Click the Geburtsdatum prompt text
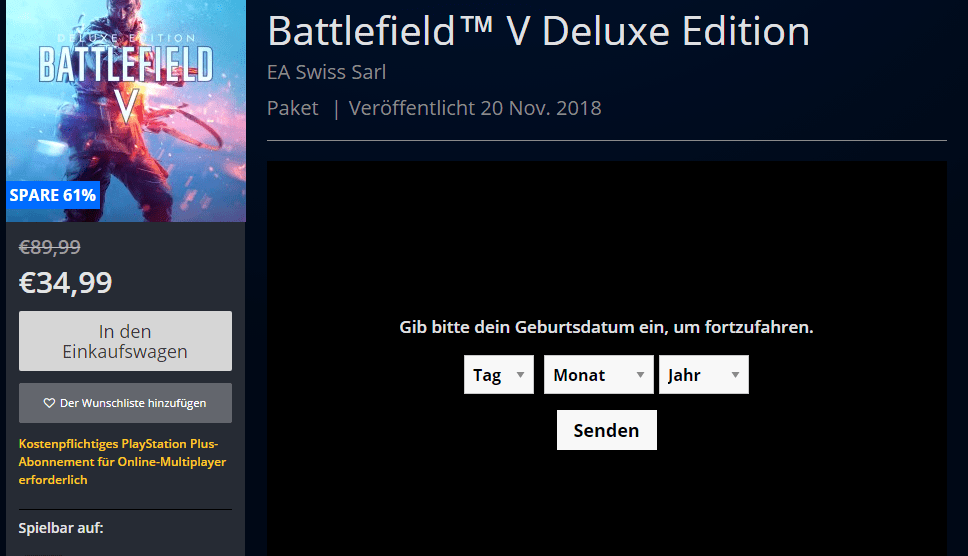968x556 pixels. point(606,327)
